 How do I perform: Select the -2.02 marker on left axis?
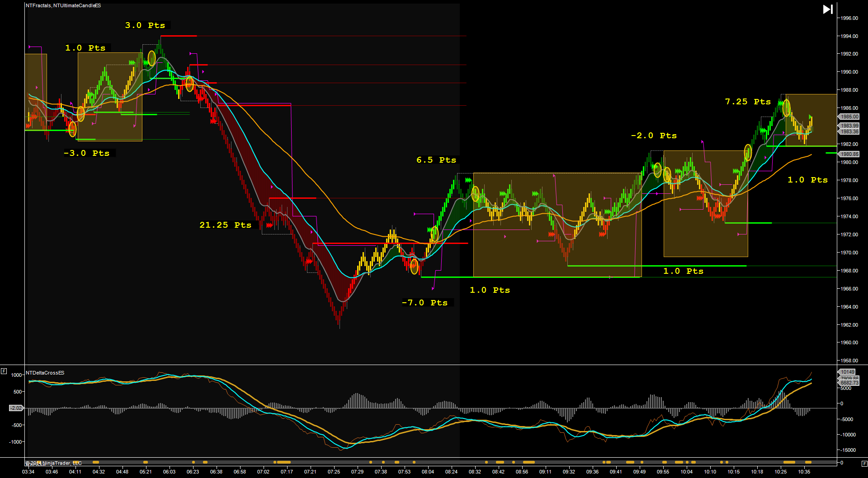[x=16, y=408]
